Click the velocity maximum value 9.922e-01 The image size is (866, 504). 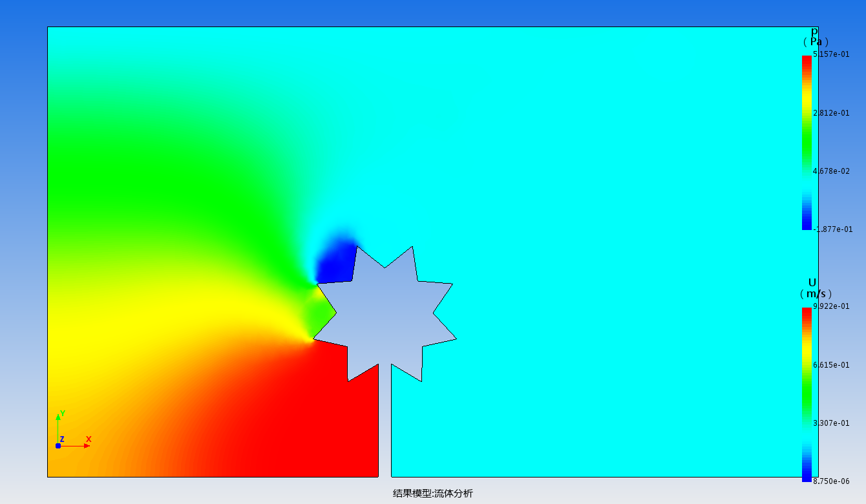point(831,306)
